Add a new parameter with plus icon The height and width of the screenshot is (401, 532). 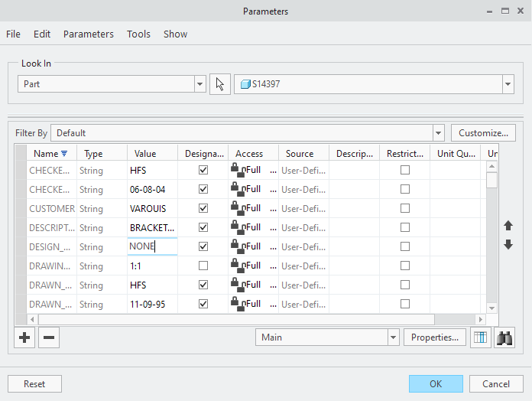pos(24,337)
